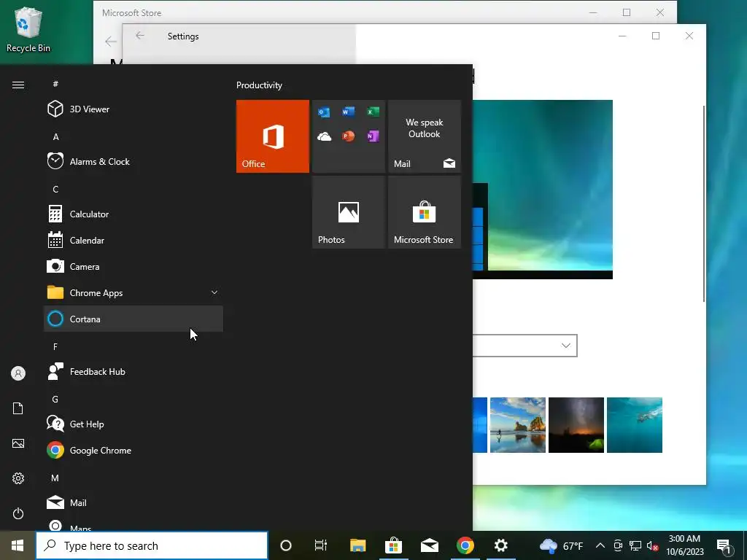
Task: Open the Documents icon in the Start sidebar
Action: 18,408
